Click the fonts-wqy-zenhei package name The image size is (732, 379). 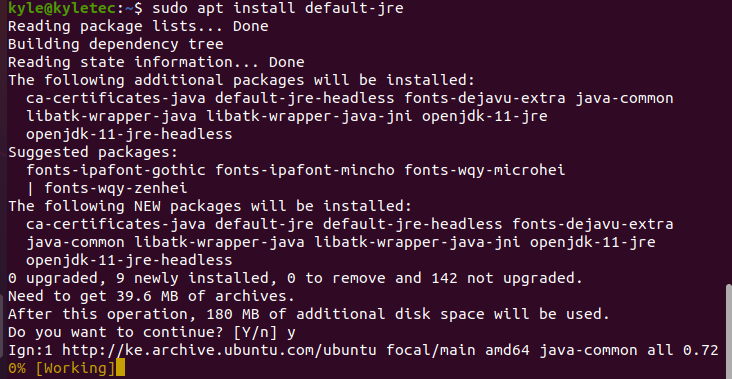pyautogui.click(x=116, y=188)
